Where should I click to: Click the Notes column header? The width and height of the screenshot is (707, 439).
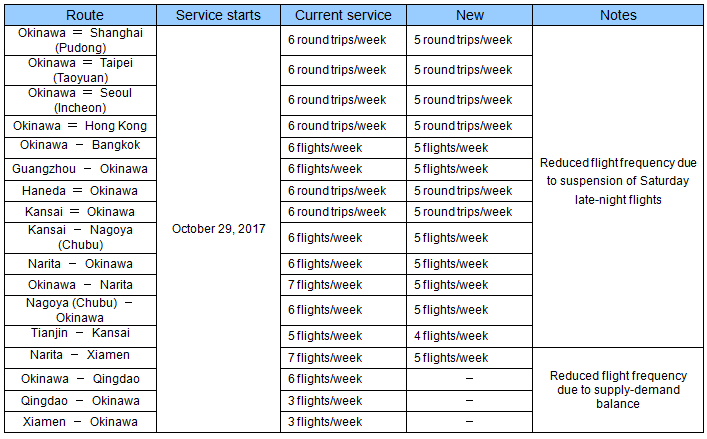point(617,15)
